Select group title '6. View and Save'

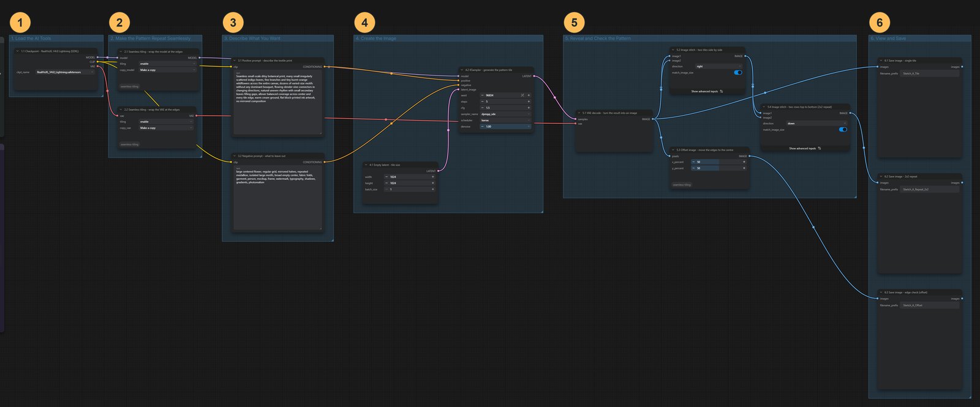click(889, 39)
